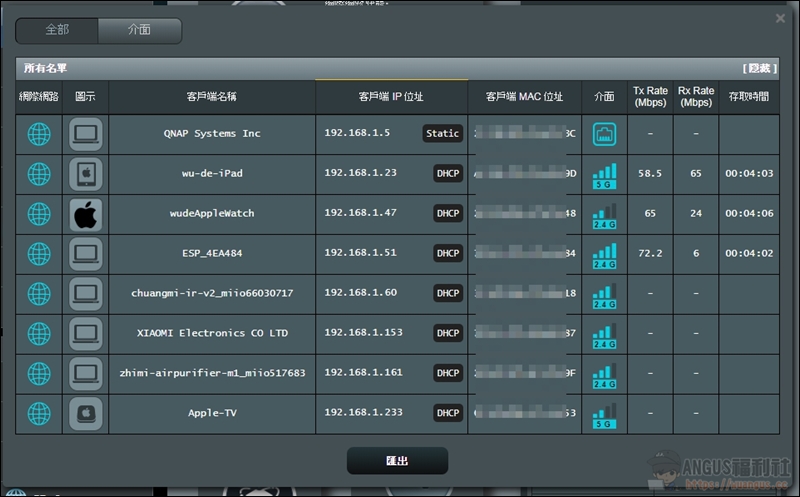This screenshot has height=497, width=800.
Task: Click the globe icon in the Apple-TV row
Action: [38, 413]
